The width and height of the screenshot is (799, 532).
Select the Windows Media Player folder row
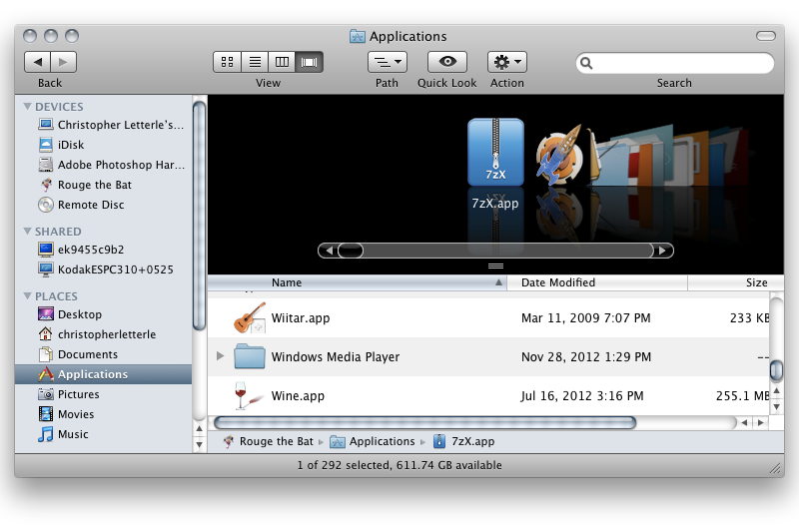pyautogui.click(x=488, y=357)
